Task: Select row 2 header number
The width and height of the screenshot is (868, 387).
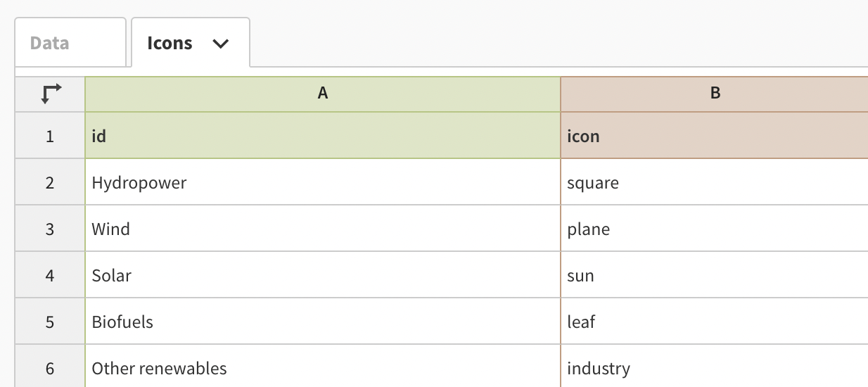Action: pyautogui.click(x=50, y=183)
